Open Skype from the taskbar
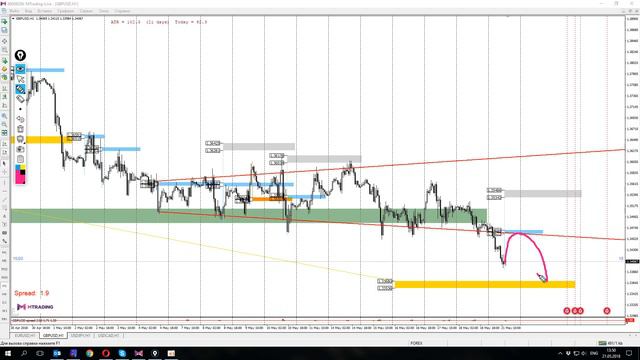 point(122,353)
